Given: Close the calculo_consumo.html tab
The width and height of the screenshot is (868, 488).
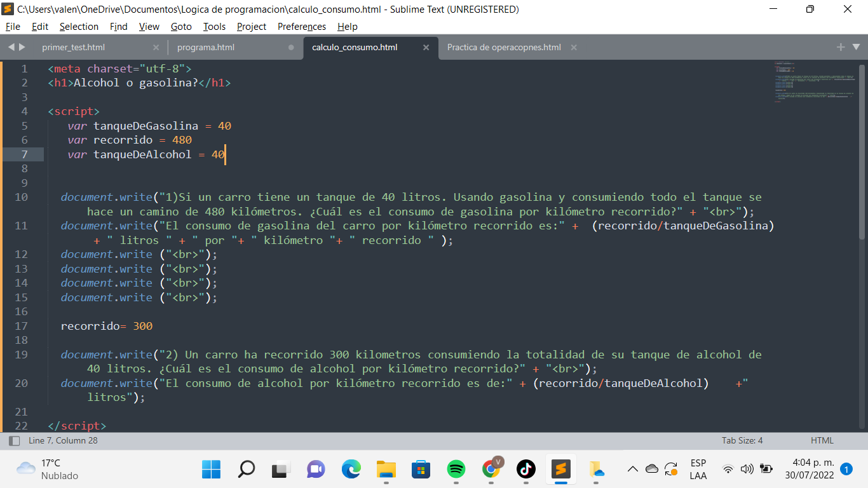Looking at the screenshot, I should coord(426,47).
